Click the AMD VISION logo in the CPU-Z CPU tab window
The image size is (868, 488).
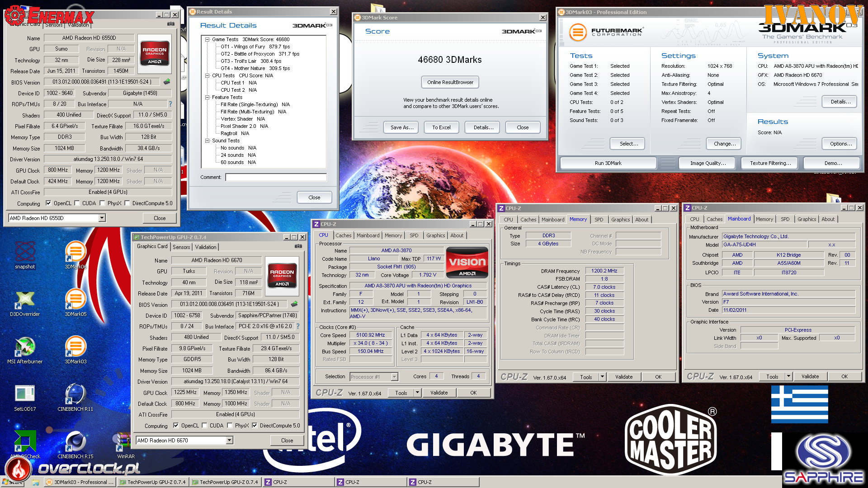pos(467,262)
